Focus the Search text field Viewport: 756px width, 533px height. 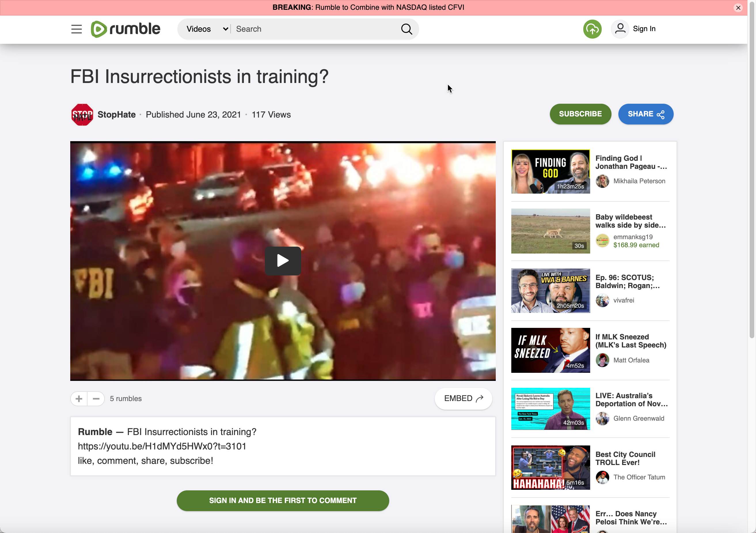[x=313, y=29]
